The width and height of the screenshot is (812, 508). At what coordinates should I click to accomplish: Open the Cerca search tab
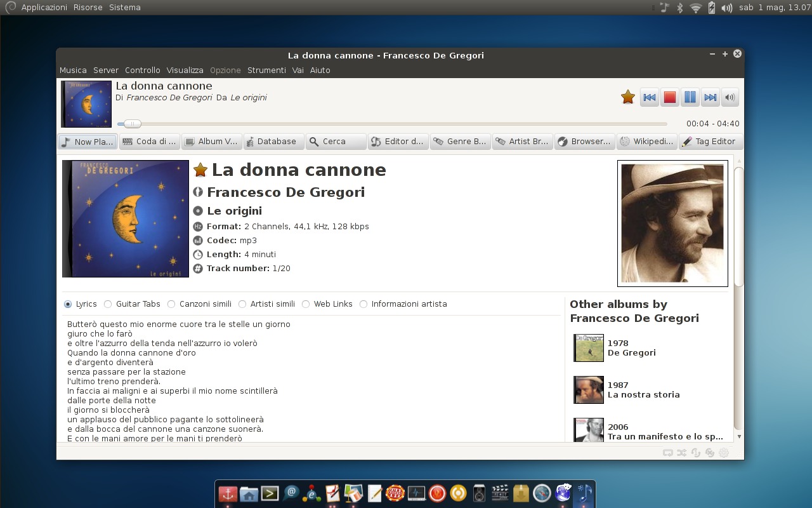pos(336,142)
